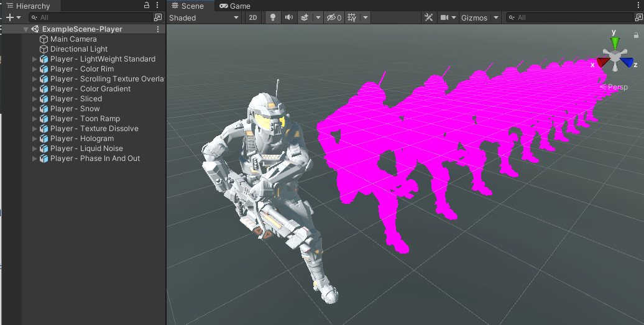This screenshot has height=325, width=644.
Task: Open the Shaded draw mode dropdown
Action: (x=204, y=17)
